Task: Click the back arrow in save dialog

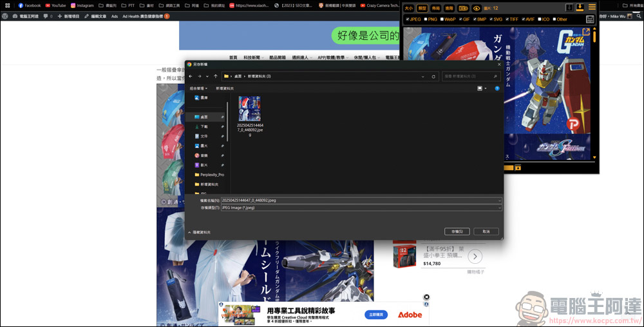Action: (x=191, y=76)
